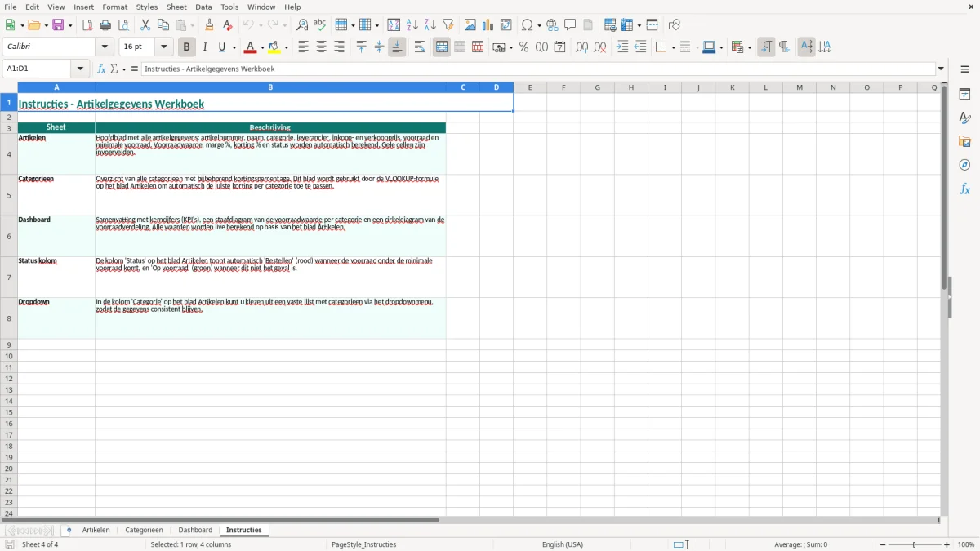Toggle Underline formatting

(x=222, y=47)
